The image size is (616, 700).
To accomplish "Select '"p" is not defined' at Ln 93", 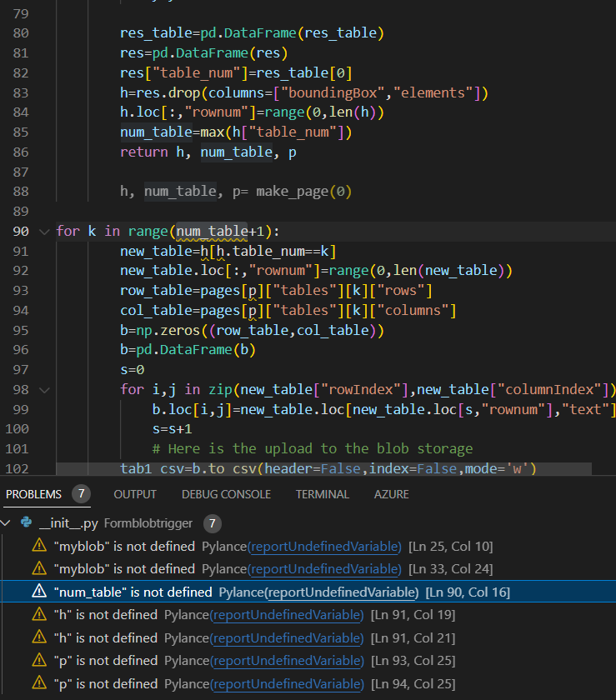I will (105, 661).
